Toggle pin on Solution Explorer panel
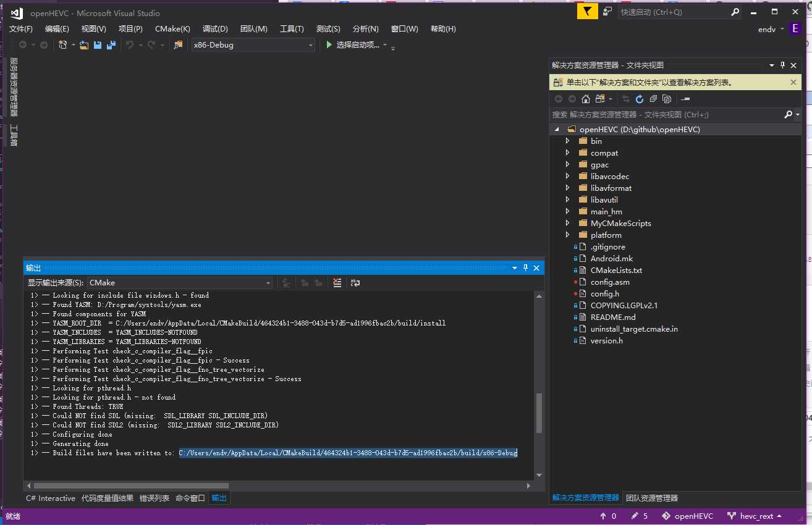This screenshot has width=812, height=525. tap(782, 65)
